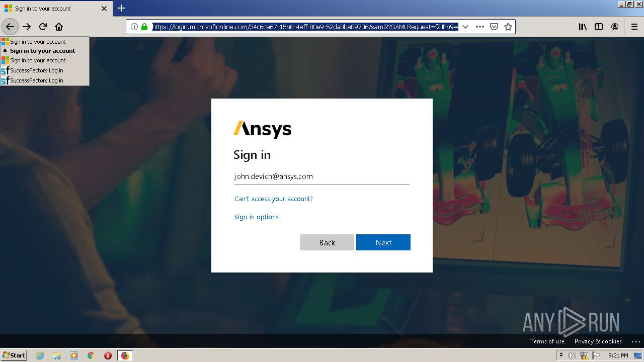Open Can't access your account link
The height and width of the screenshot is (362, 644).
coord(273,199)
